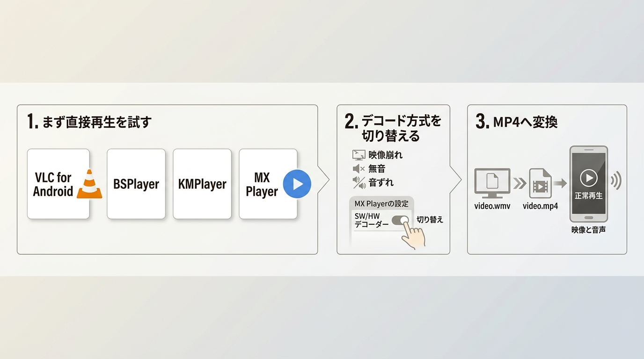Select the MX Player card
This screenshot has height=359, width=644.
(x=268, y=184)
